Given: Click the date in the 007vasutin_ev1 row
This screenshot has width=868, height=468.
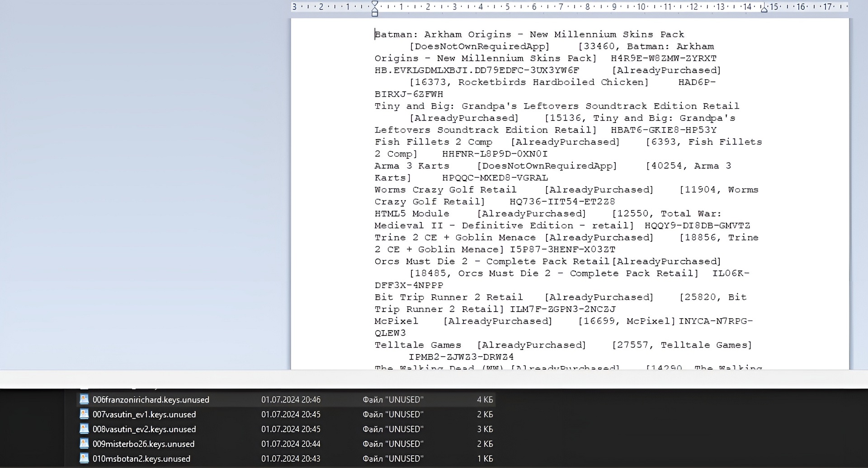Looking at the screenshot, I should click(291, 414).
